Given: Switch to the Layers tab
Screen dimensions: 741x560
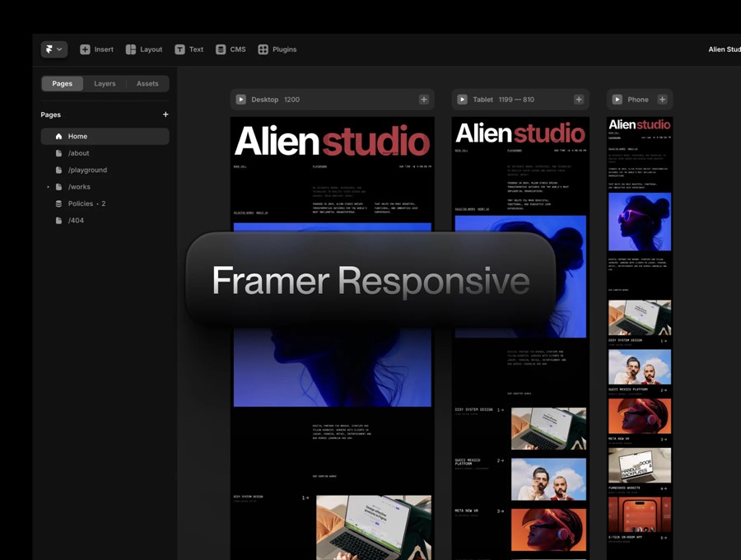Looking at the screenshot, I should point(105,83).
